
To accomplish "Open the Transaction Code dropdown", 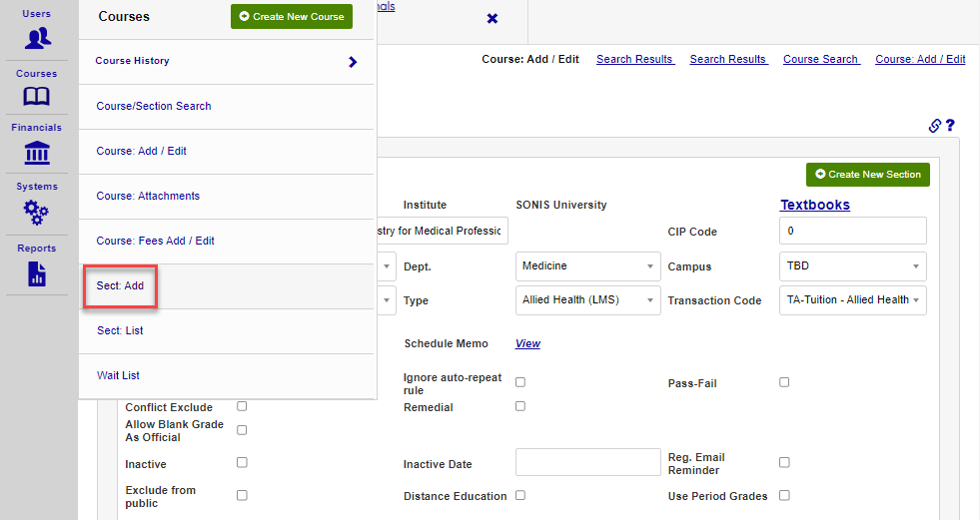I will point(852,299).
